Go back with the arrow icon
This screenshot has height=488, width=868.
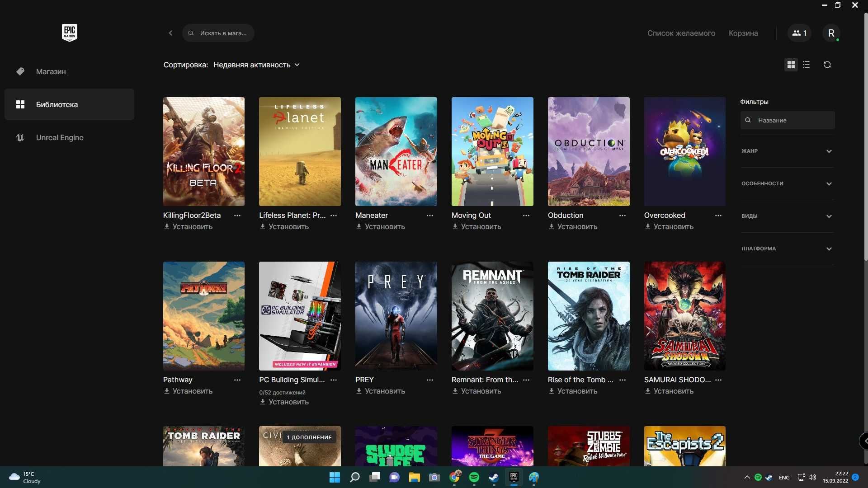click(170, 33)
